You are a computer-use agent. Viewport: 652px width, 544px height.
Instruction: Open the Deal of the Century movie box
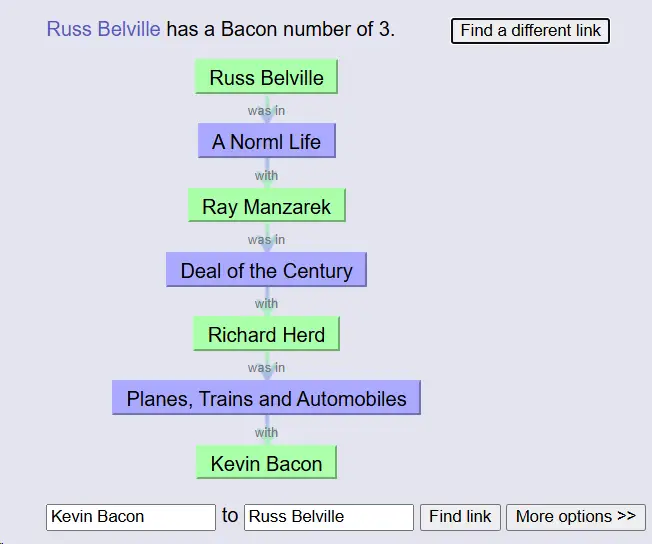pyautogui.click(x=266, y=271)
